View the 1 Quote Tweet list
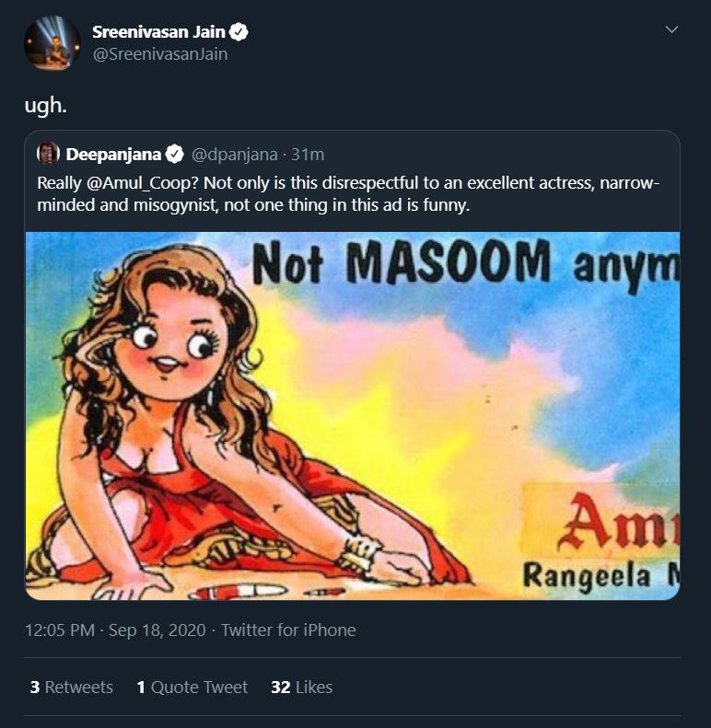Screen dimensions: 711x728 [192, 688]
